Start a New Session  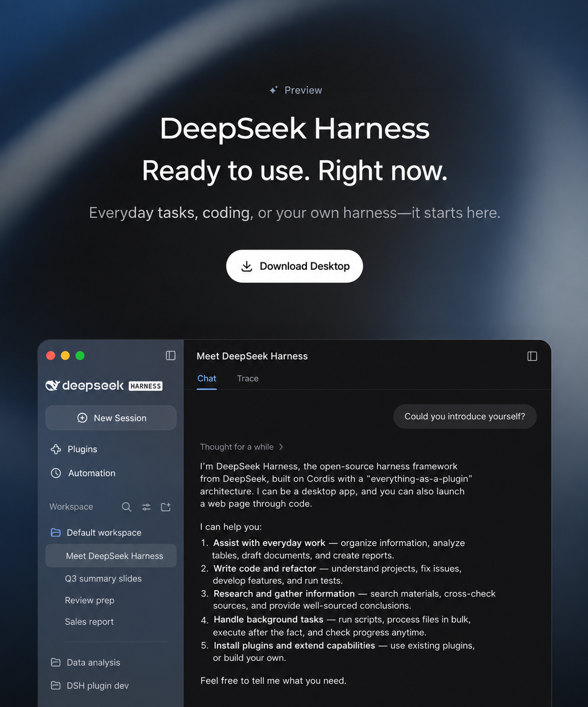(x=111, y=418)
